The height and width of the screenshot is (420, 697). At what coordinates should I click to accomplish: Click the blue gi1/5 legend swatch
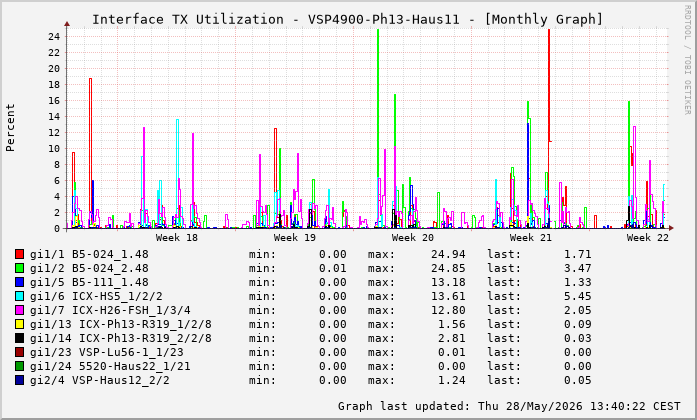point(19,282)
